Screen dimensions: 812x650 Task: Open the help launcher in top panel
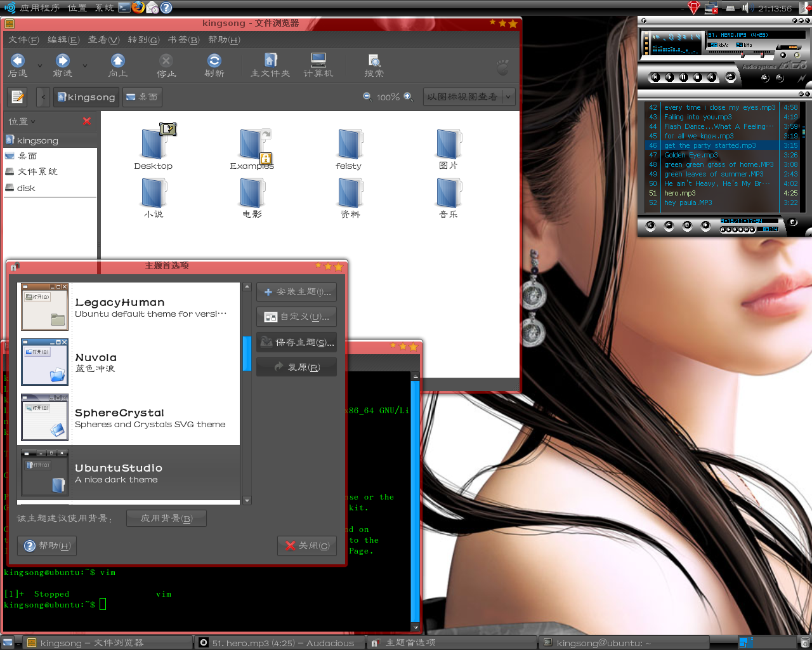click(166, 8)
